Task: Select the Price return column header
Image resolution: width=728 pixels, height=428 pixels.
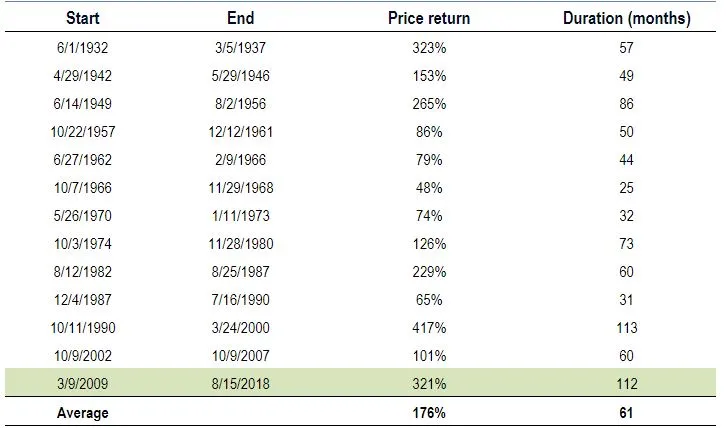Action: click(x=429, y=18)
